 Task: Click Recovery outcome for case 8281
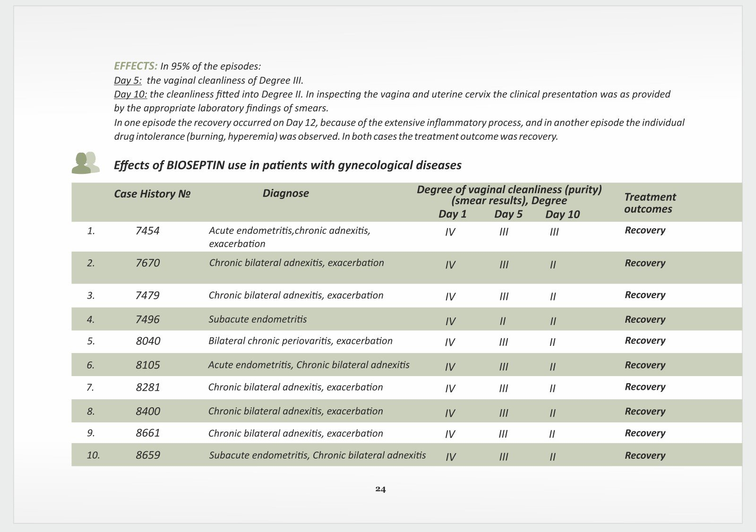(645, 387)
